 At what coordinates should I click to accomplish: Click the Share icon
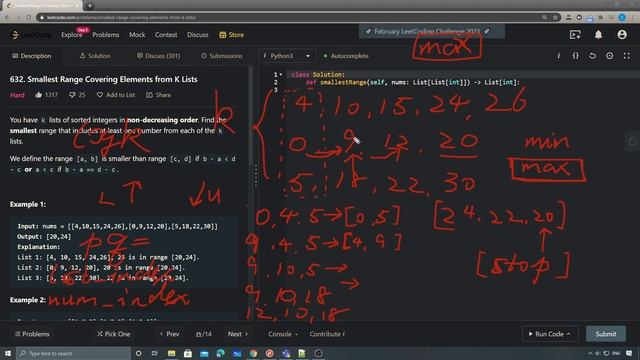pyautogui.click(x=149, y=95)
